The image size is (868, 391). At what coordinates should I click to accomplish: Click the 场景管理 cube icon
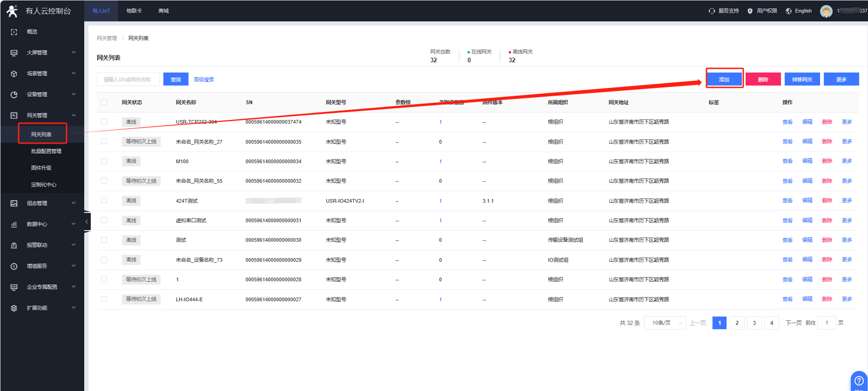[x=14, y=74]
